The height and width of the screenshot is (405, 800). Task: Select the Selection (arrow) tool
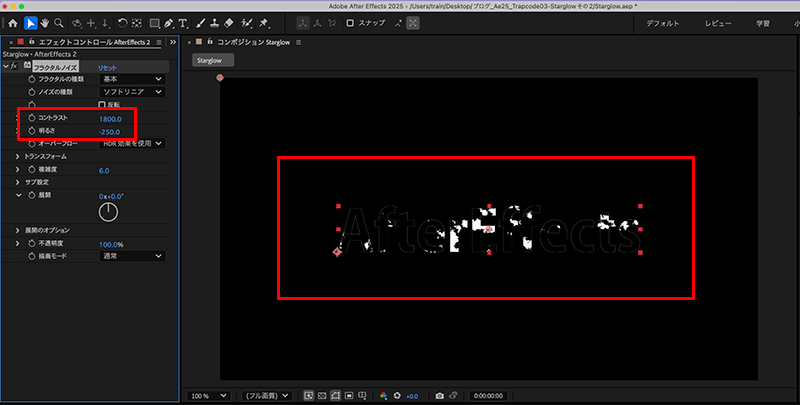click(x=31, y=23)
